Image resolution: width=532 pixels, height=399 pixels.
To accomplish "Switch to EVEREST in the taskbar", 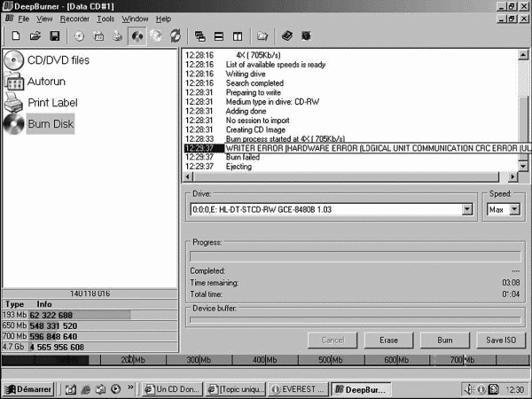I will [298, 389].
